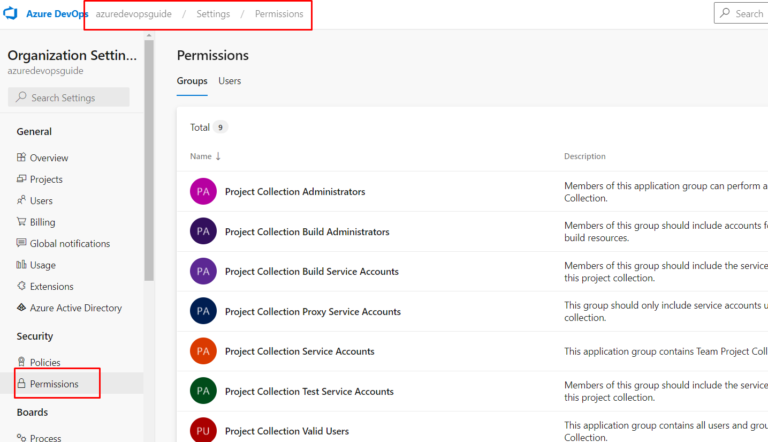
Task: Click the sidebar vertical scrollbar
Action: (149, 160)
